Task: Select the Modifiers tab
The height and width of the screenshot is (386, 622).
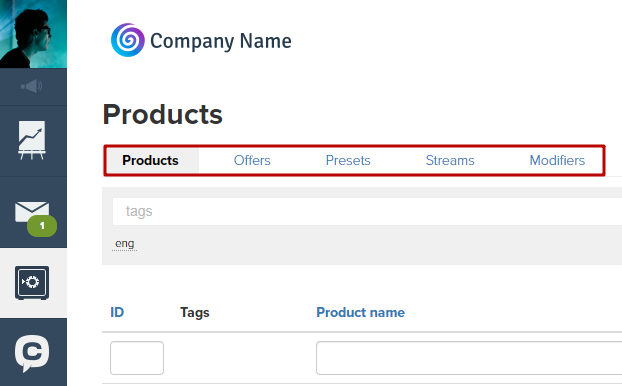Action: 557,160
